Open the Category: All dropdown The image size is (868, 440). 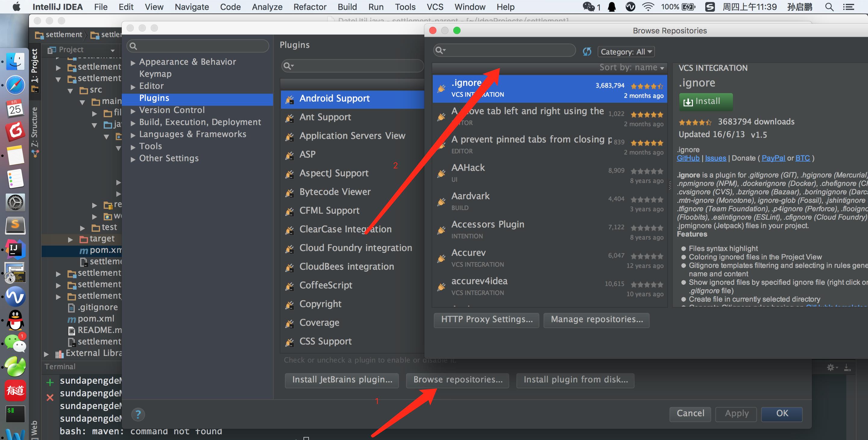(626, 52)
